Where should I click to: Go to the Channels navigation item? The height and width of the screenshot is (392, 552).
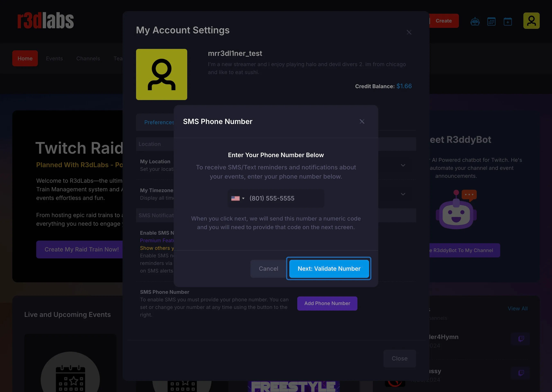tap(88, 59)
